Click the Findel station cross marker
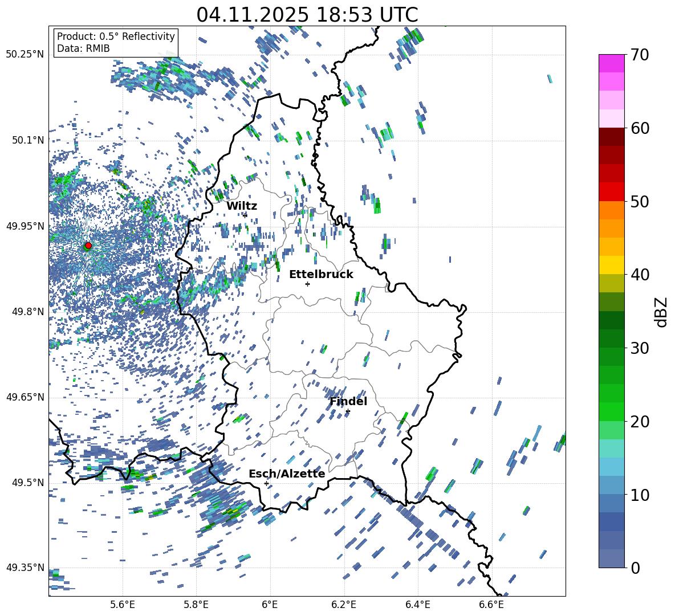This screenshot has width=675, height=616. [348, 411]
